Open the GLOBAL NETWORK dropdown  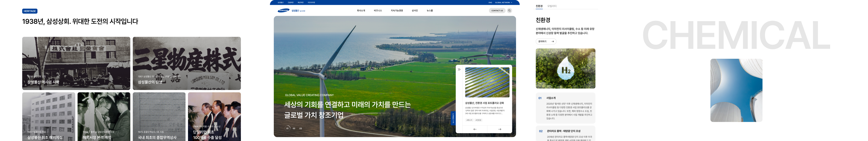tap(503, 2)
